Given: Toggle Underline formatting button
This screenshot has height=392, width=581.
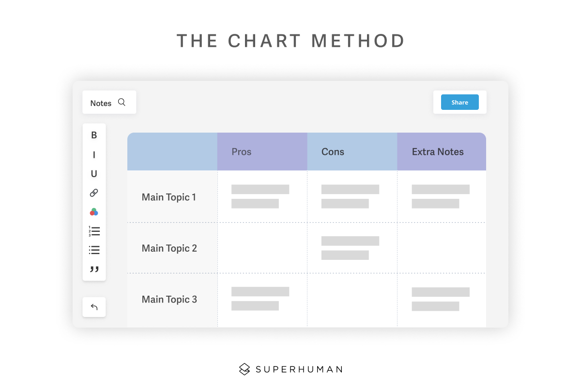Looking at the screenshot, I should coord(94,174).
